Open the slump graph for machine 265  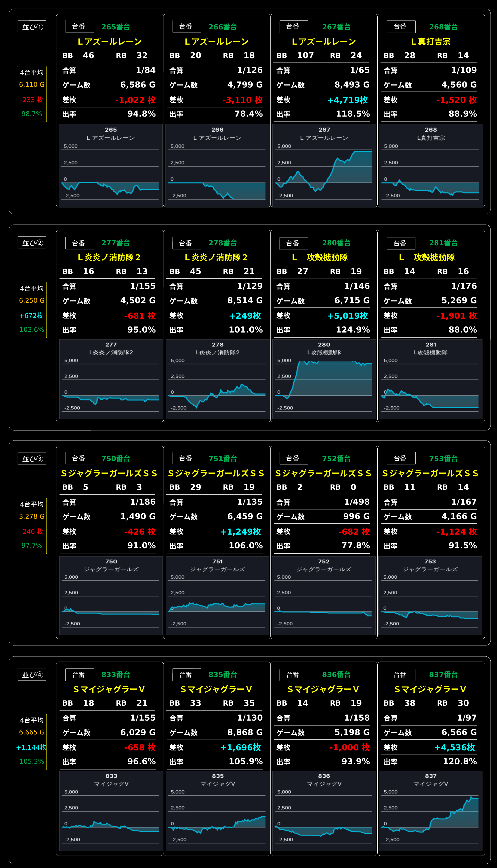point(111,166)
